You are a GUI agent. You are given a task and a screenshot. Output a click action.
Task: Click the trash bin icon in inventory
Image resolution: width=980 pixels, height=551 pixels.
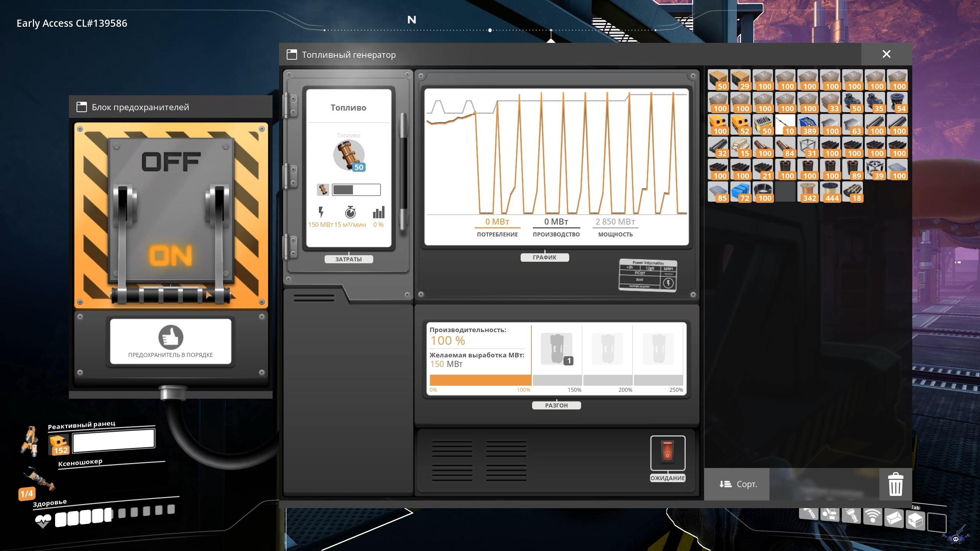pyautogui.click(x=895, y=484)
